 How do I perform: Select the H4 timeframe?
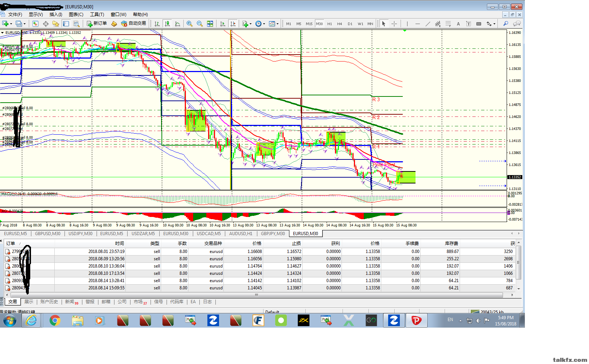(x=340, y=24)
